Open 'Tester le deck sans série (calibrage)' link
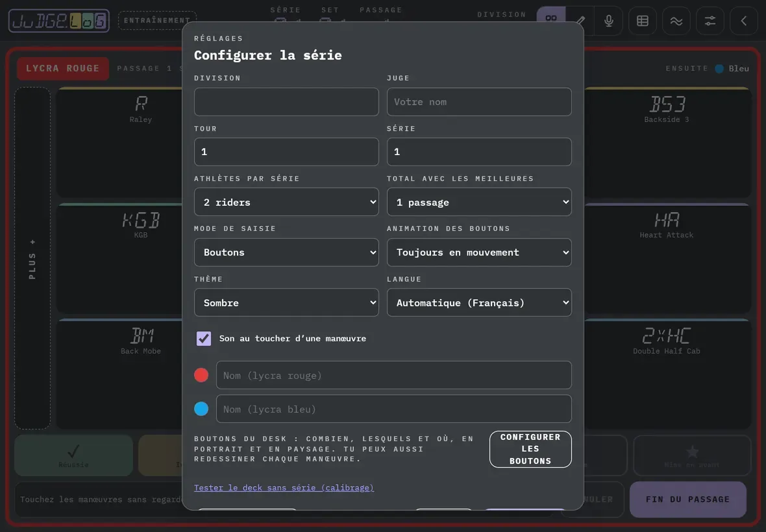This screenshot has width=766, height=532. 284,488
